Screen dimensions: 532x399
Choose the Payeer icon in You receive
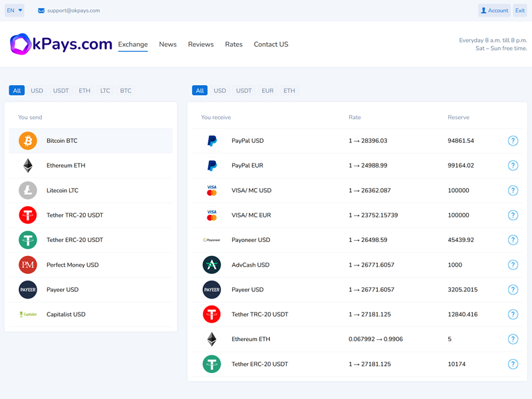211,290
